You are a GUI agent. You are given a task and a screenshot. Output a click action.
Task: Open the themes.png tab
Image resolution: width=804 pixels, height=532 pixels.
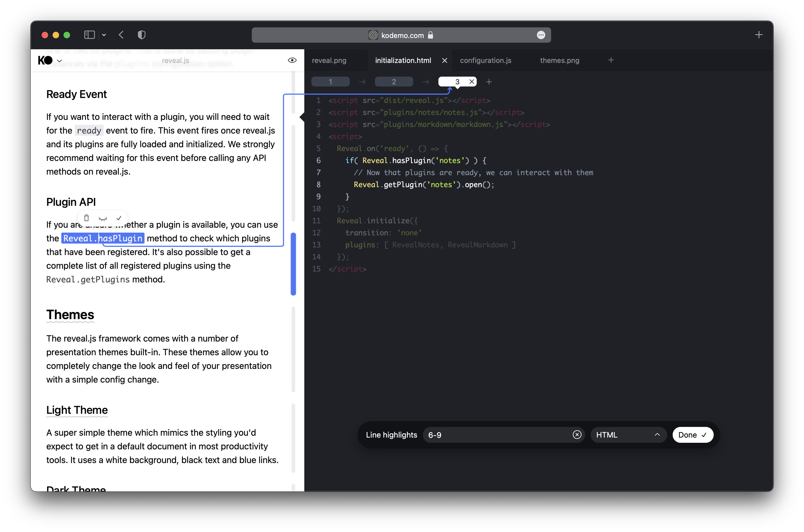point(559,60)
